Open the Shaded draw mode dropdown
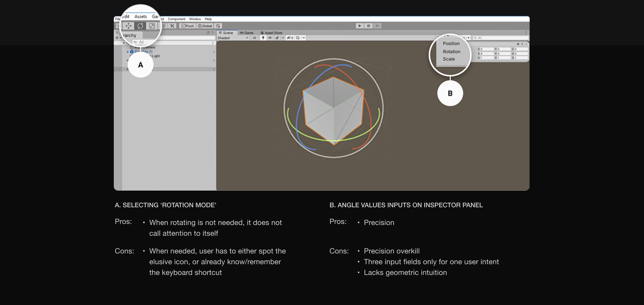Image resolution: width=644 pixels, height=305 pixels. coord(233,38)
